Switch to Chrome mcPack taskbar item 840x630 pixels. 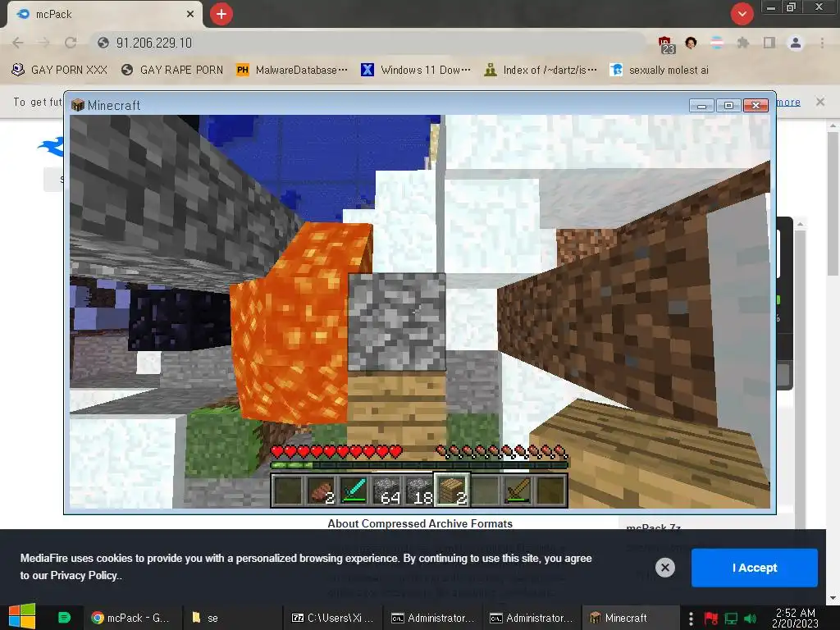[130, 618]
